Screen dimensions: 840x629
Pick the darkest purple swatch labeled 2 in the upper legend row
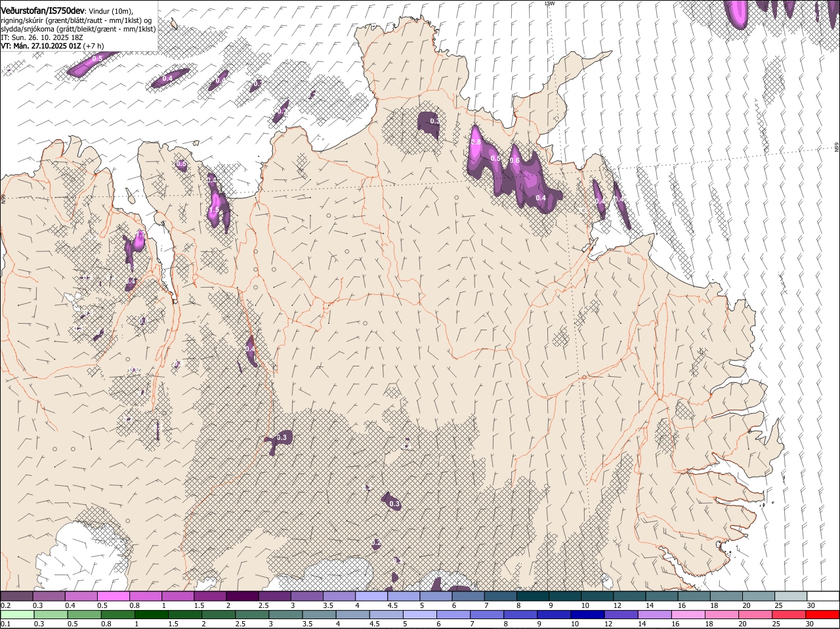[243, 596]
